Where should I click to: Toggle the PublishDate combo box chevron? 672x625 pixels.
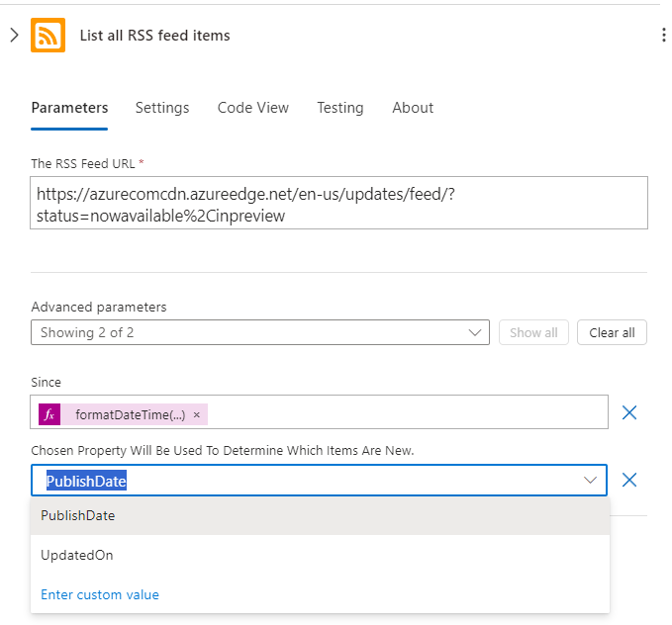(590, 481)
